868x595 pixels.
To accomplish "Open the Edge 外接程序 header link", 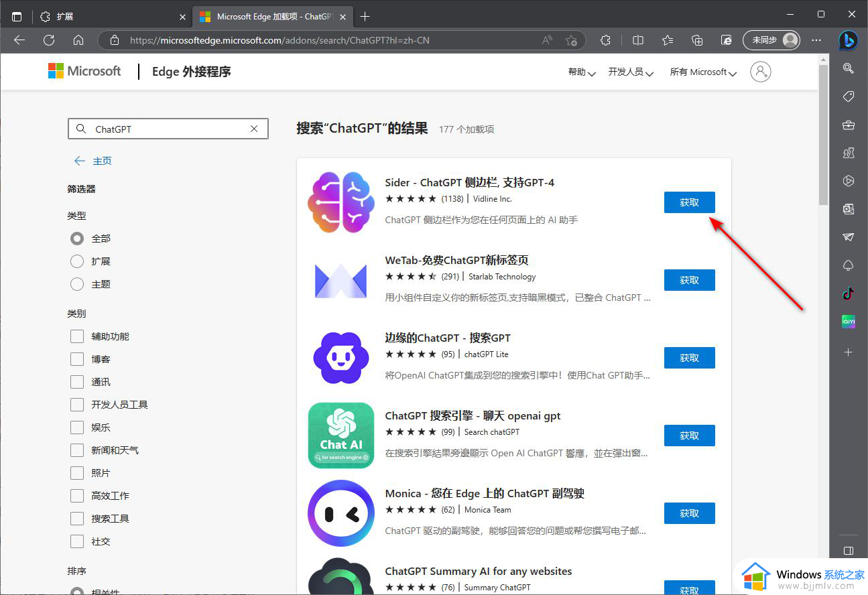I will pos(191,72).
